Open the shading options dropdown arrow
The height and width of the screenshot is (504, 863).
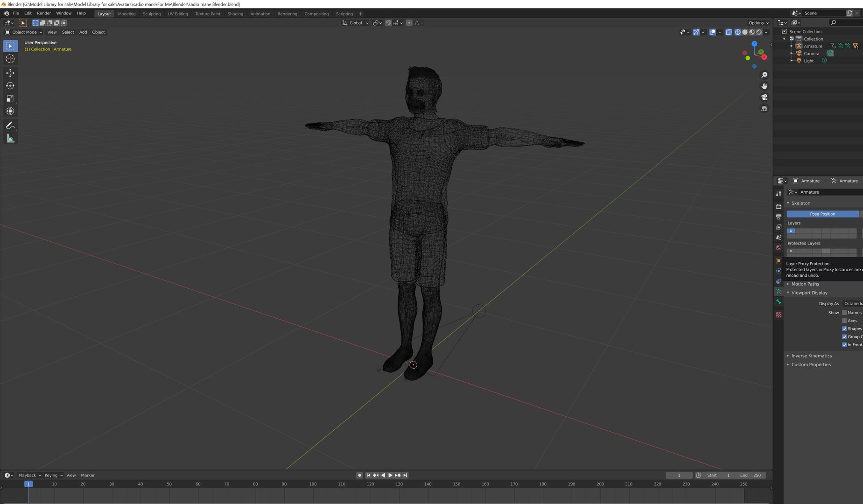[766, 32]
